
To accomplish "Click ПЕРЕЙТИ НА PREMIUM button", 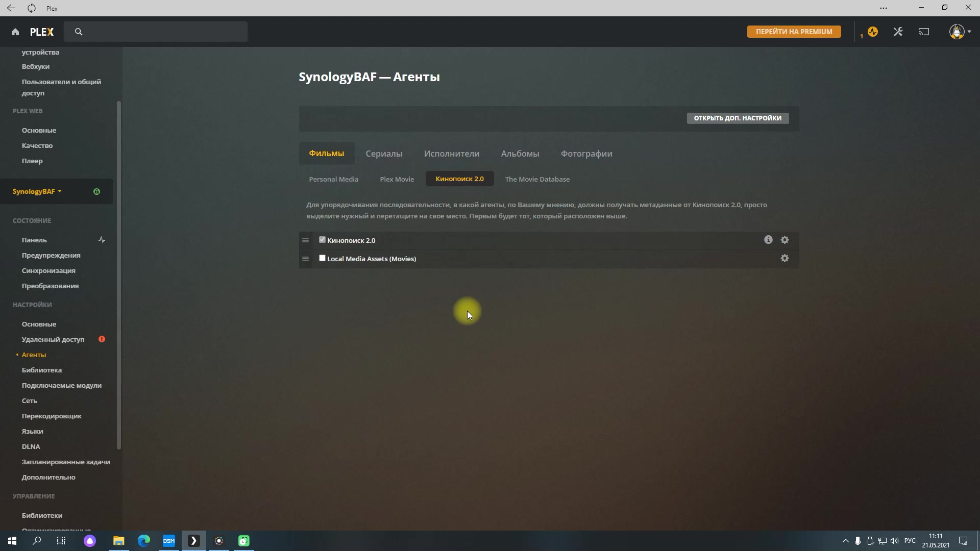I will coord(794,32).
